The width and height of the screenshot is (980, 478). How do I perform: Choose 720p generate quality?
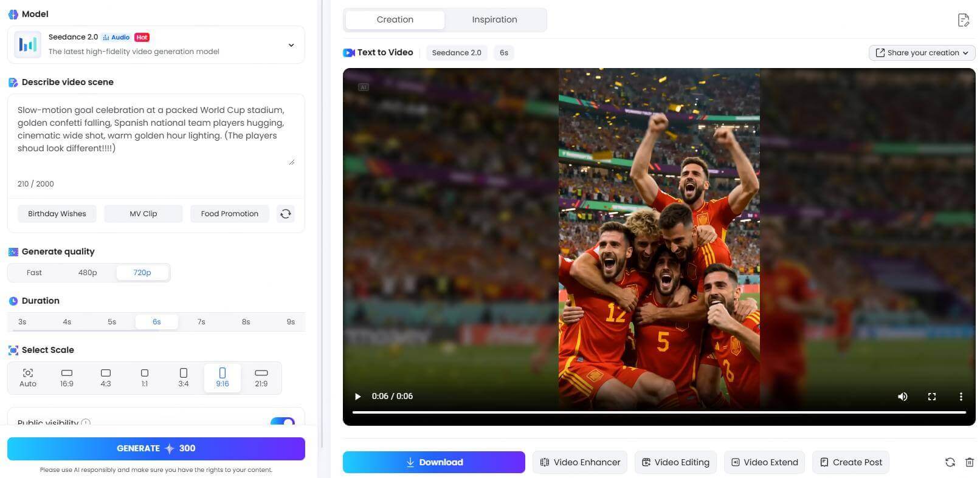pyautogui.click(x=142, y=273)
